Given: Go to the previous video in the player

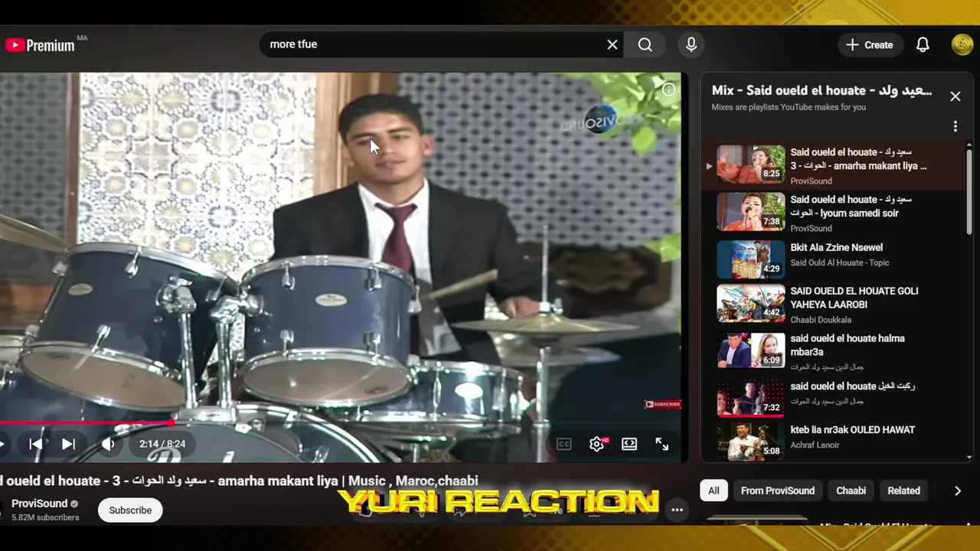Looking at the screenshot, I should coord(36,444).
